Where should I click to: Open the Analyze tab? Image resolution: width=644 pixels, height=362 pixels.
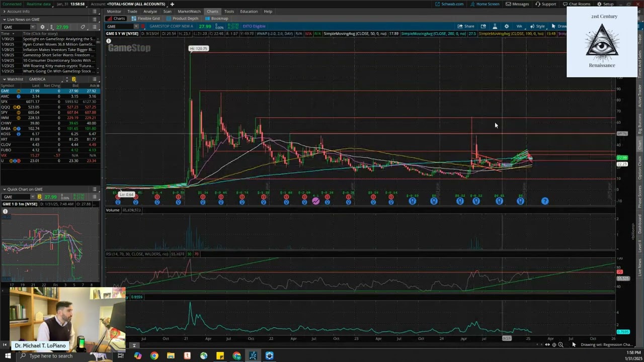(150, 11)
